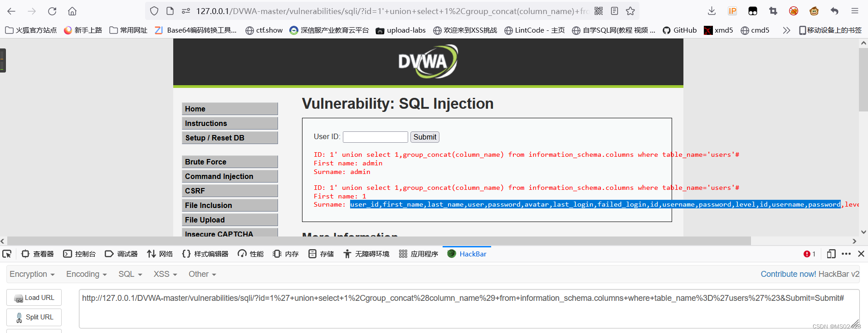Reload the page with the refresh icon
Image resolution: width=868 pixels, height=333 pixels.
pyautogui.click(x=52, y=11)
